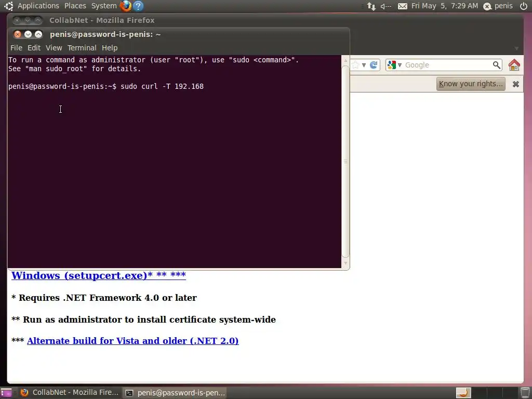The height and width of the screenshot is (399, 532).
Task: Switch to terminal taskbar entry
Action: pyautogui.click(x=175, y=393)
